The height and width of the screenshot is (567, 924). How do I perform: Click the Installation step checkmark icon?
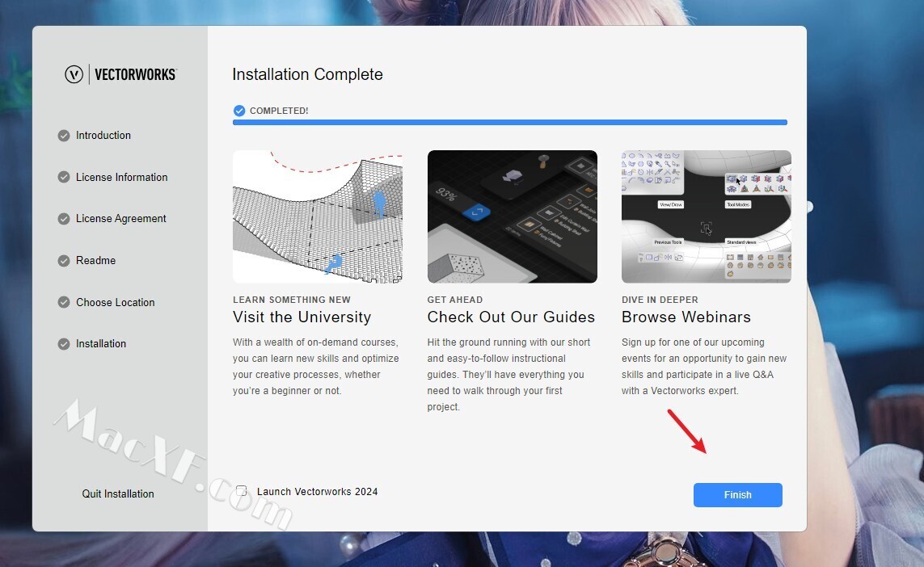pyautogui.click(x=64, y=344)
